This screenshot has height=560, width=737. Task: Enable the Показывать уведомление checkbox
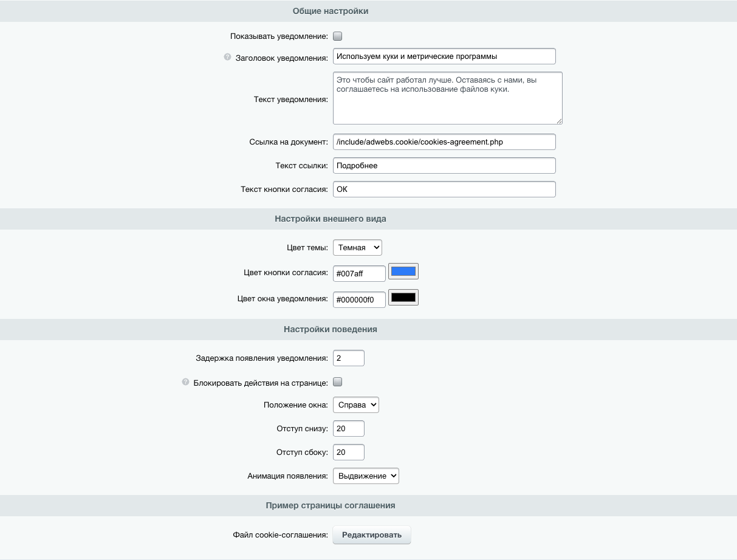tap(338, 36)
